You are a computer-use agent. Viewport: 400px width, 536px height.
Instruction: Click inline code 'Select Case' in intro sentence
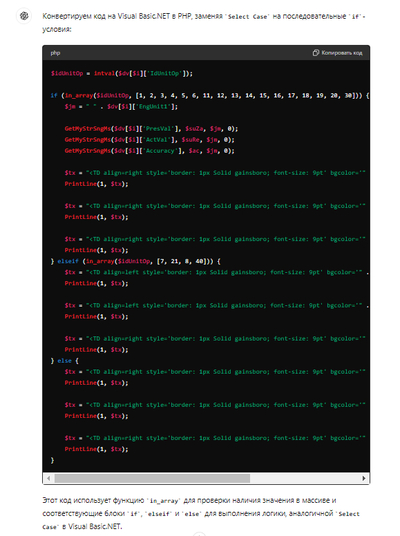click(248, 16)
